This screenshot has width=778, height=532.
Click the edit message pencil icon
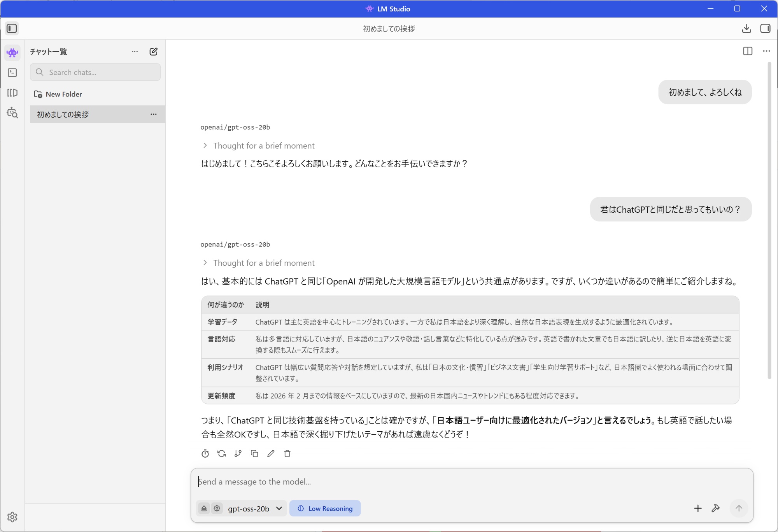(271, 453)
